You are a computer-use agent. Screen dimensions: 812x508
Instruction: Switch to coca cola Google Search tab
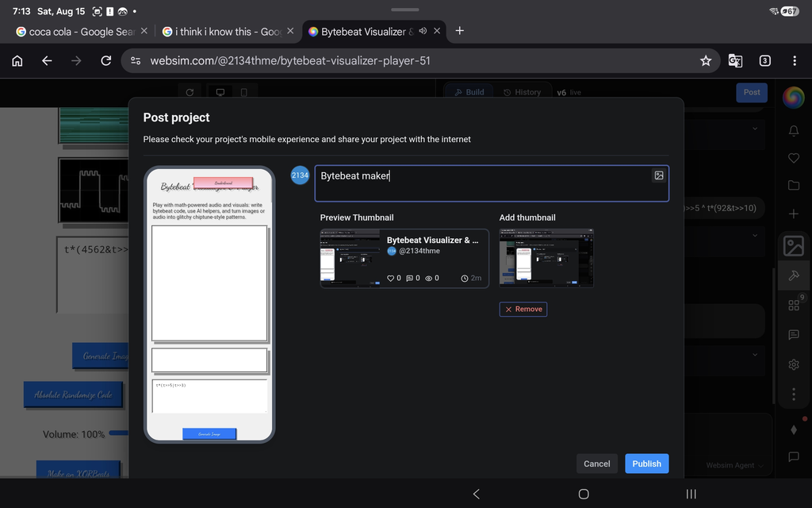click(x=75, y=32)
